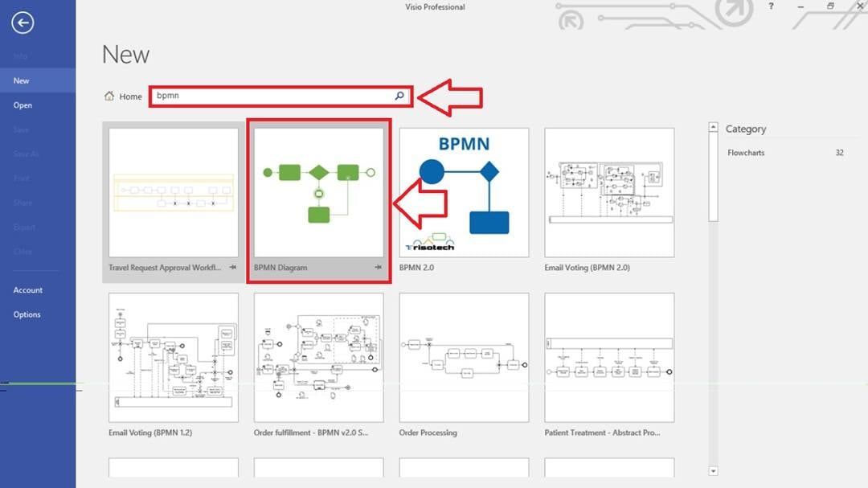Select Share from the sidebar

[22, 203]
